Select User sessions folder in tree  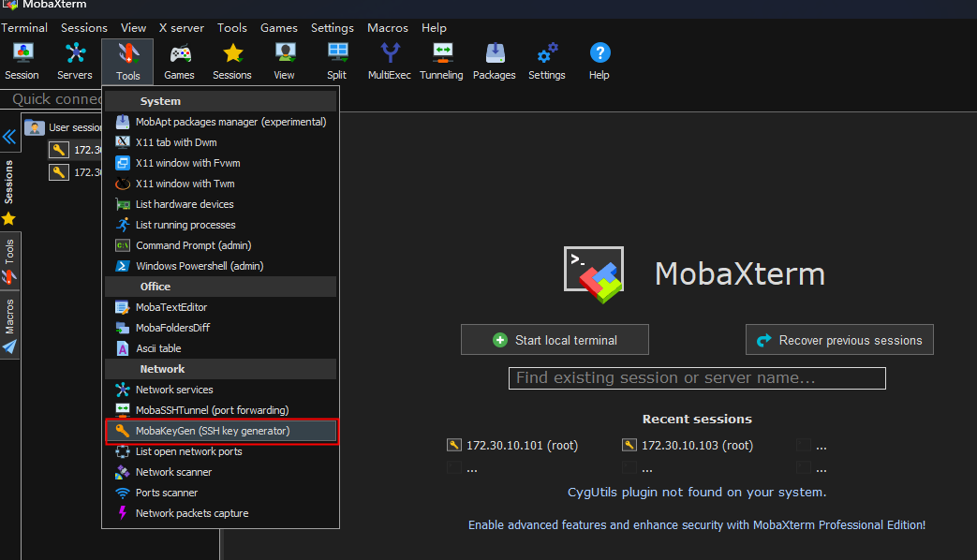point(63,127)
